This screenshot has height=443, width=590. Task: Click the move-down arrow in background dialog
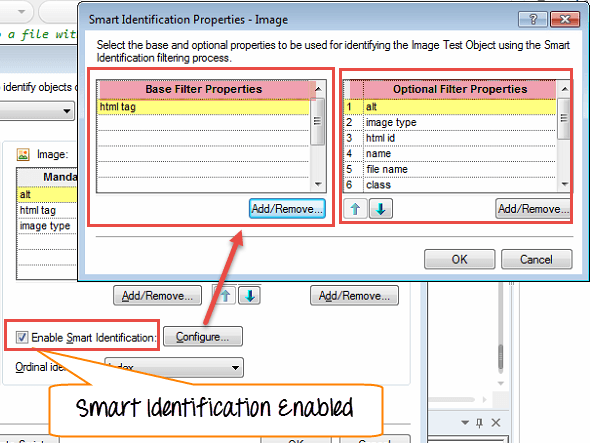(x=249, y=296)
